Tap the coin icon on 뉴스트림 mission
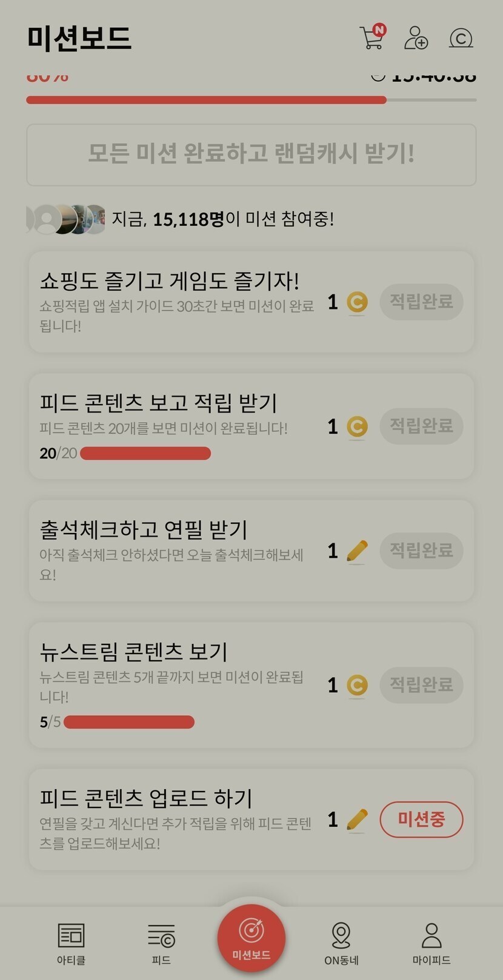Image resolution: width=503 pixels, height=980 pixels. click(357, 685)
